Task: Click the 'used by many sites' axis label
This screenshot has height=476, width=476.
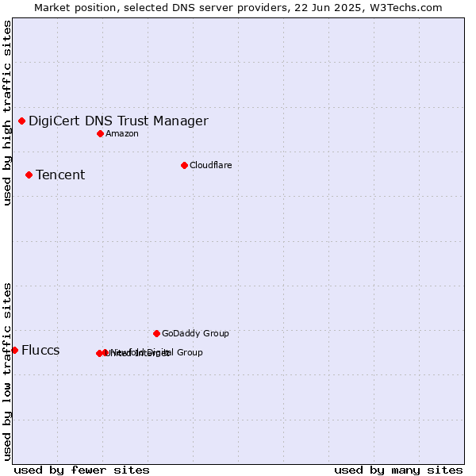Action: [x=398, y=470]
